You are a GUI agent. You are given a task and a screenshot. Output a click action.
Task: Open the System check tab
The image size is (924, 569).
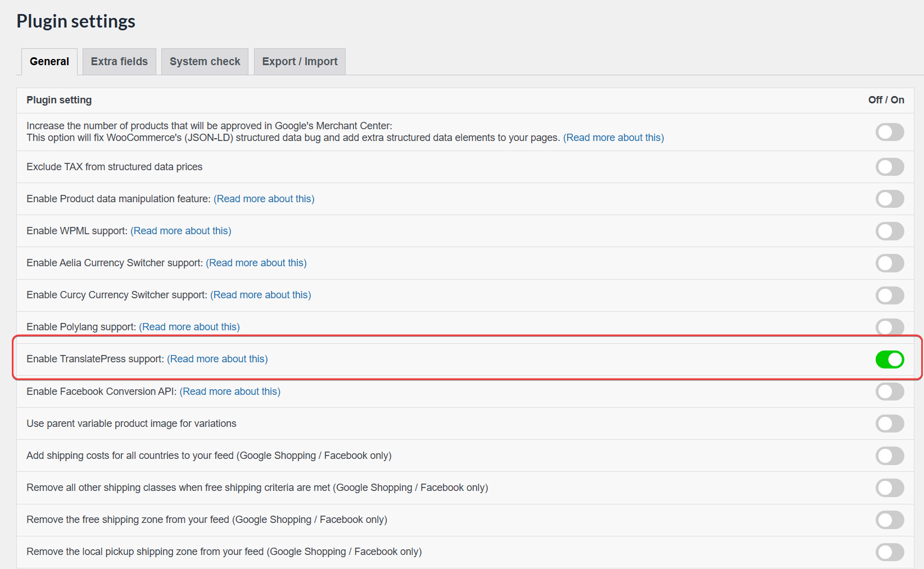205,62
